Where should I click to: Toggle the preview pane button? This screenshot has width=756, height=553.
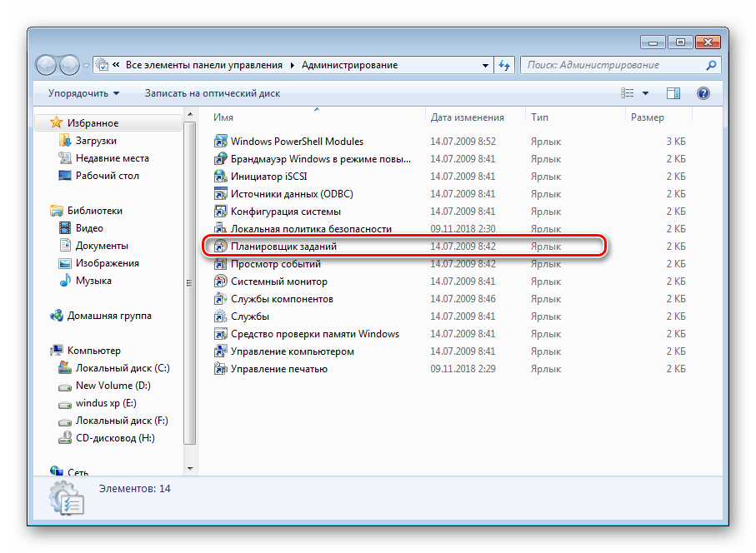(x=673, y=93)
